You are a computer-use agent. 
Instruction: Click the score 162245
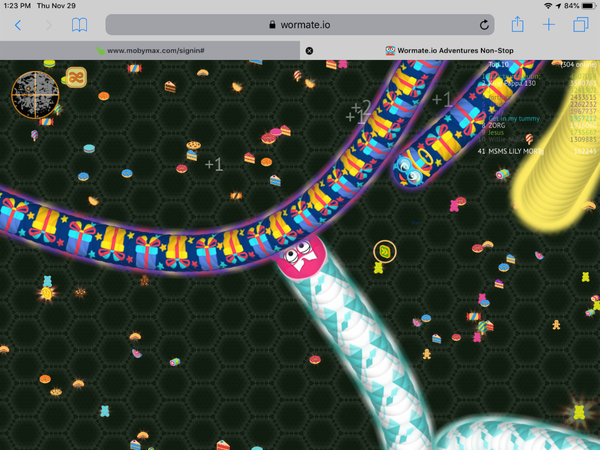click(x=585, y=152)
